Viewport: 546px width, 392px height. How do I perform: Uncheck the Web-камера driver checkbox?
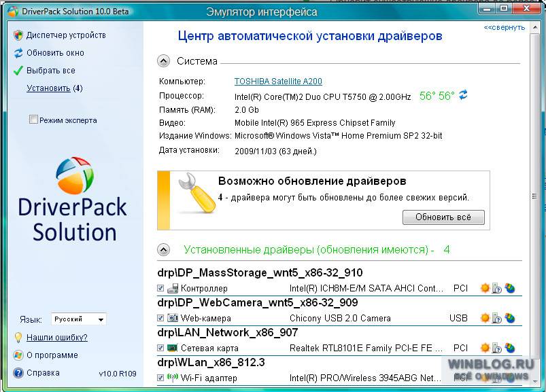(x=160, y=318)
